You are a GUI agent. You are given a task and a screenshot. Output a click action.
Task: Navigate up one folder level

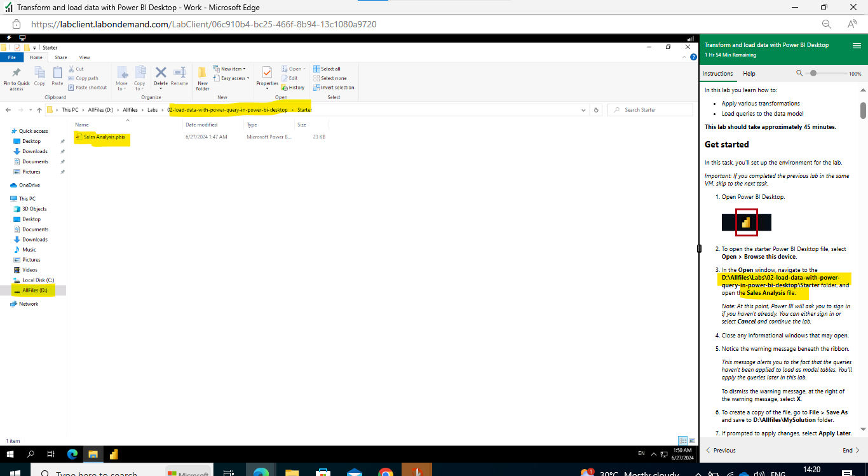click(39, 110)
